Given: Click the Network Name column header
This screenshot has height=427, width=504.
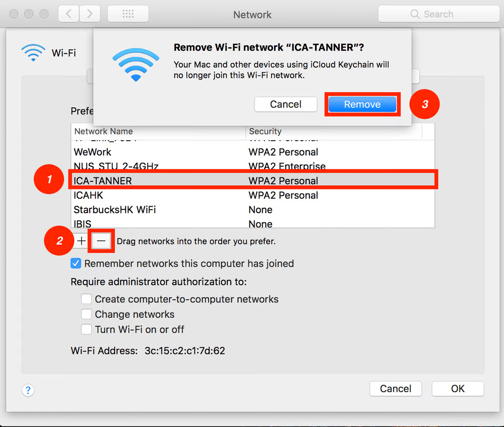Looking at the screenshot, I should pyautogui.click(x=158, y=131).
